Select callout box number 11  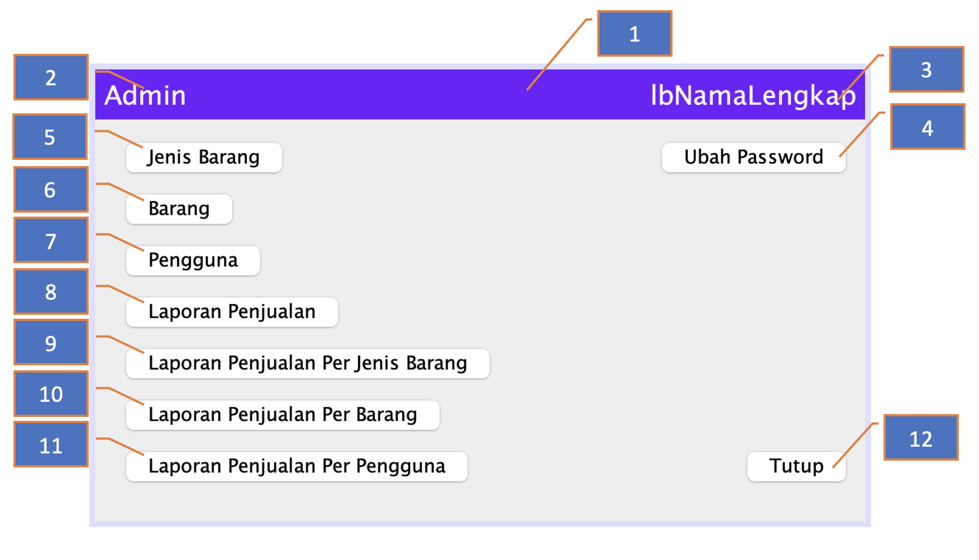(x=51, y=444)
